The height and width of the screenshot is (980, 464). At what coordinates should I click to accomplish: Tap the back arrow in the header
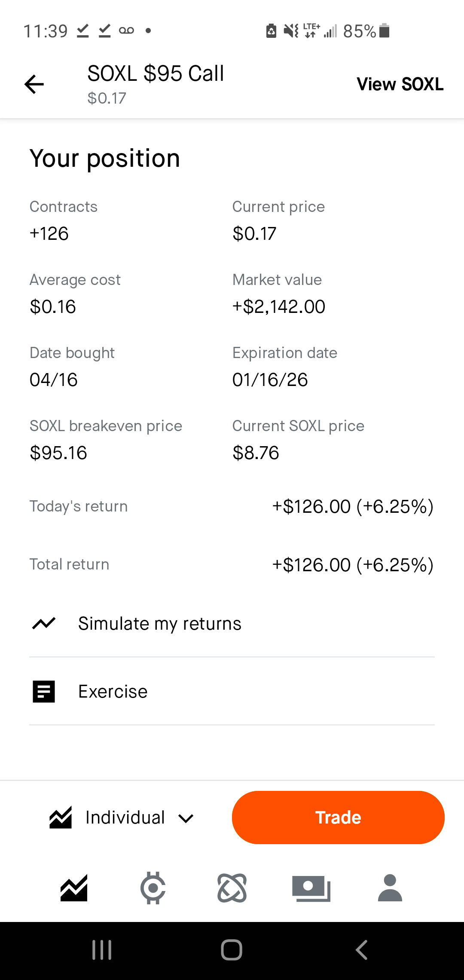click(34, 84)
